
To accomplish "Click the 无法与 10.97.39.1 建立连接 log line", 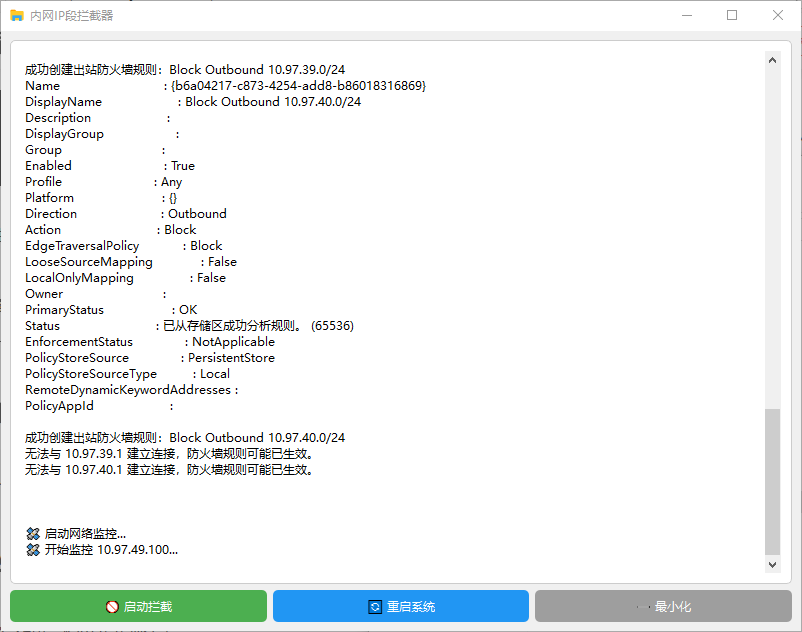I will click(170, 454).
